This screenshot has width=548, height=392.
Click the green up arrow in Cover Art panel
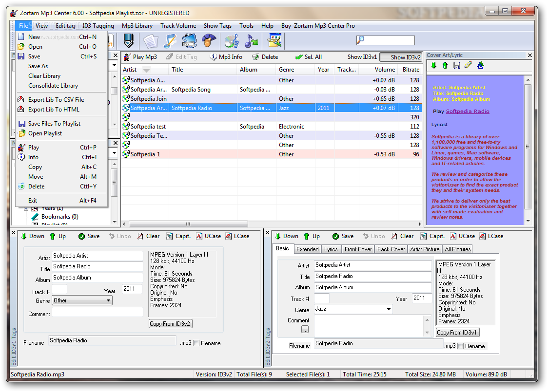click(445, 65)
